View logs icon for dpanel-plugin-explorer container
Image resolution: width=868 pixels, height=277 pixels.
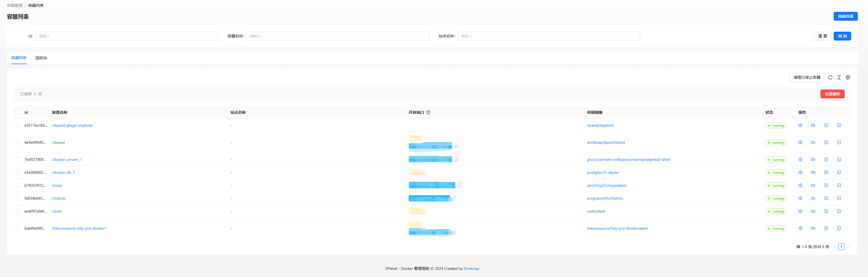click(x=826, y=125)
